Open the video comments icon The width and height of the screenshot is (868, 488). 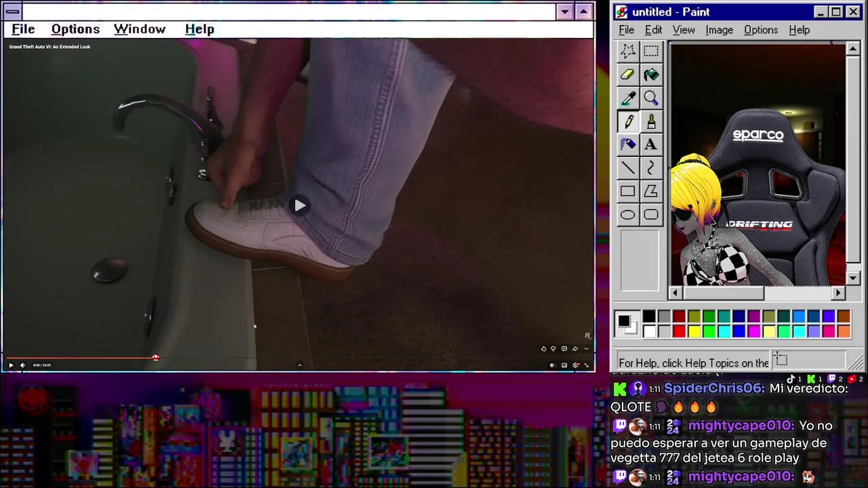pyautogui.click(x=564, y=348)
